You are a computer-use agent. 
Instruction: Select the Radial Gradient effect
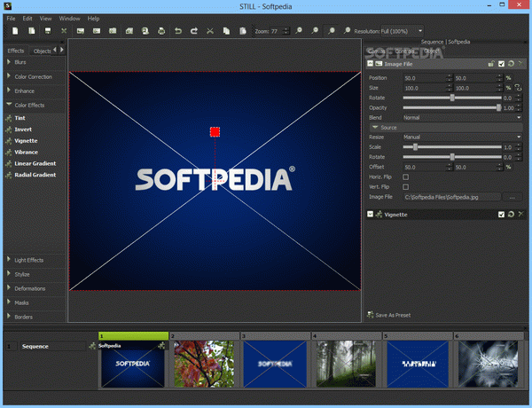click(x=35, y=175)
